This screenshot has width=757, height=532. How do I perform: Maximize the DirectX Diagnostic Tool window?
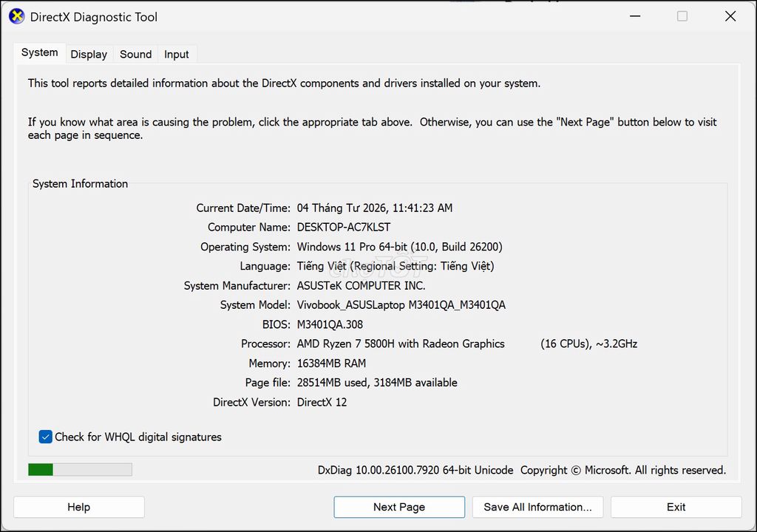[682, 16]
